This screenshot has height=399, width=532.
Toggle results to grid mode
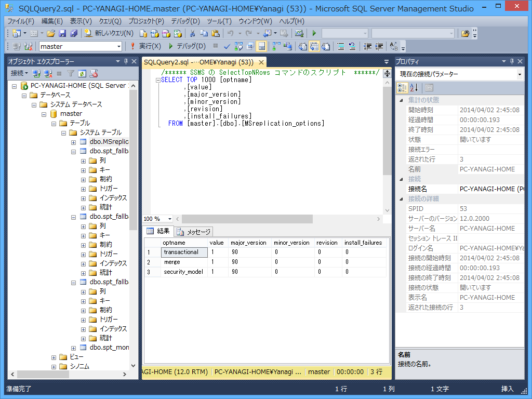[x=315, y=47]
